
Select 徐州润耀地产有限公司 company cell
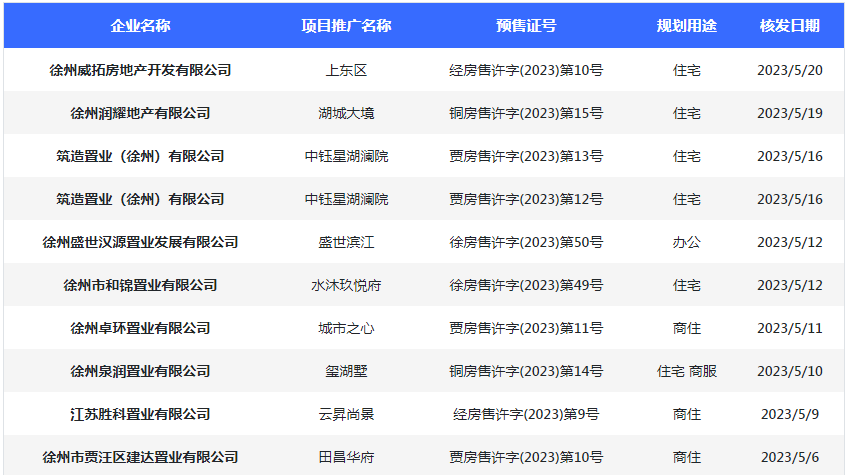[140, 113]
